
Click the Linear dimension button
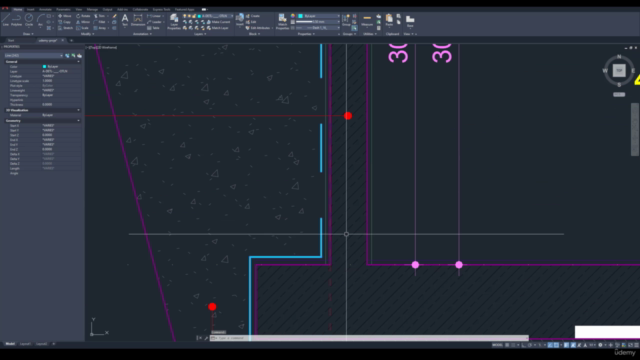(155, 16)
